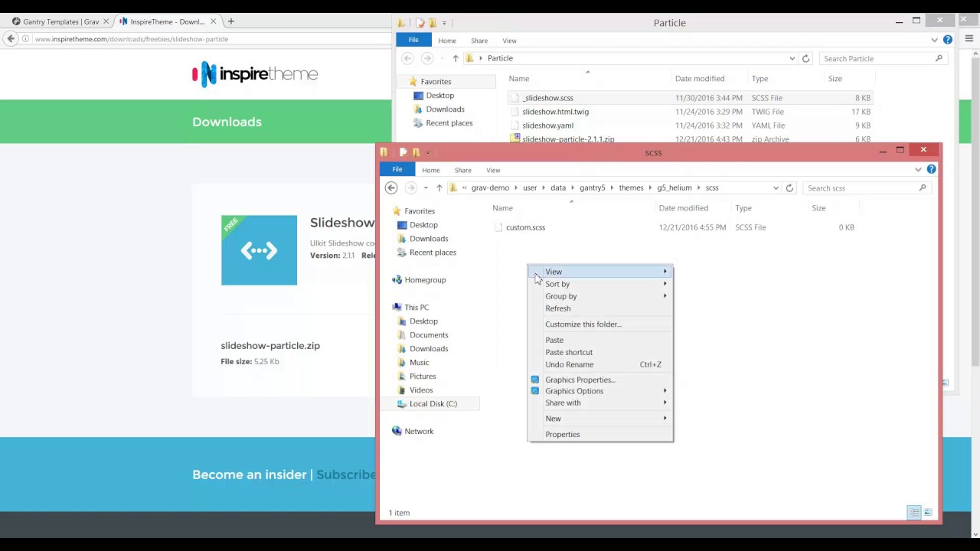
Task: Switch to details view icon in scss status bar
Action: coord(914,513)
